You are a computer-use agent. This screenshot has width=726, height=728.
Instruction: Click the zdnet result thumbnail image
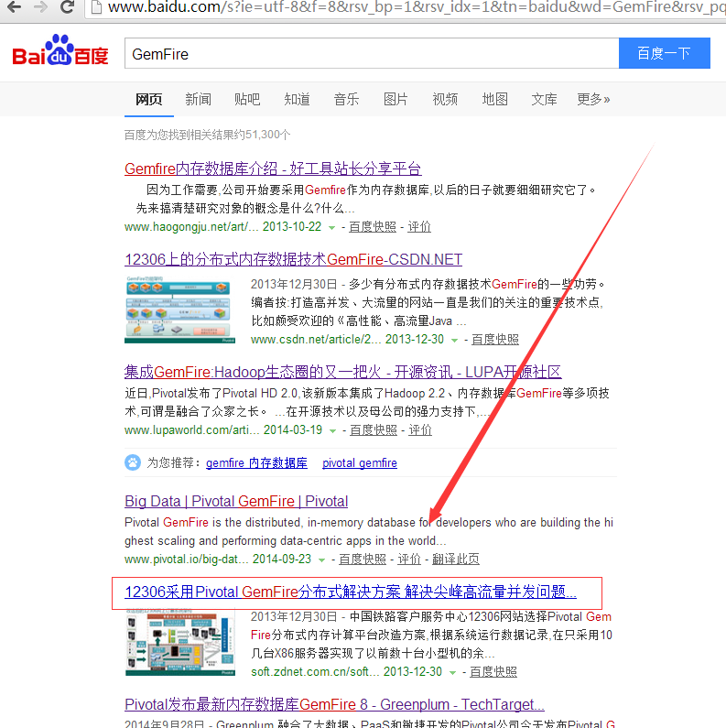coord(180,642)
